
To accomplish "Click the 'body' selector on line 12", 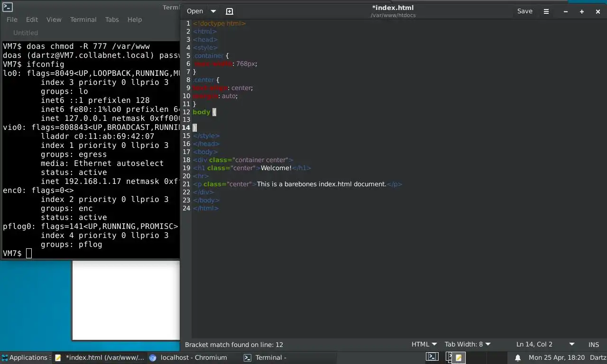I will (202, 112).
